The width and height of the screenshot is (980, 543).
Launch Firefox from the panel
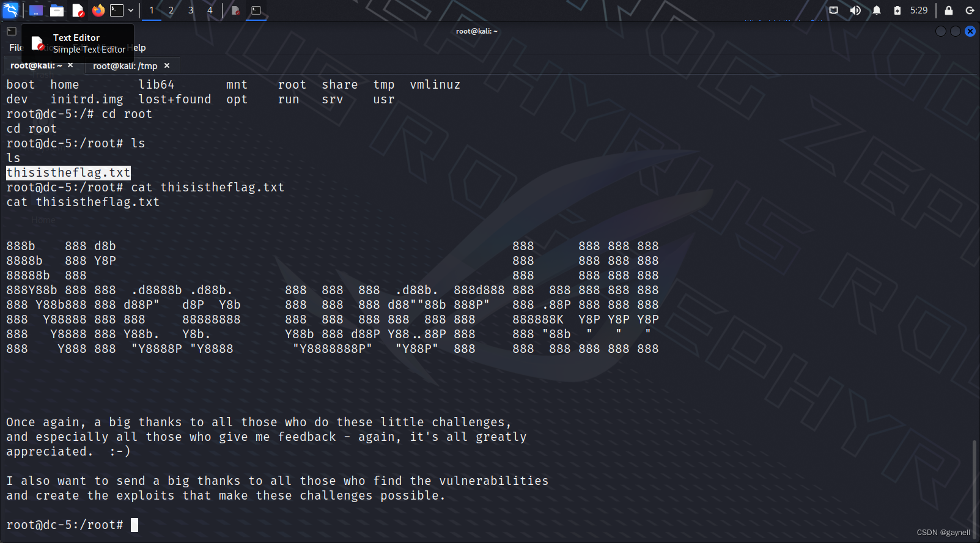98,10
